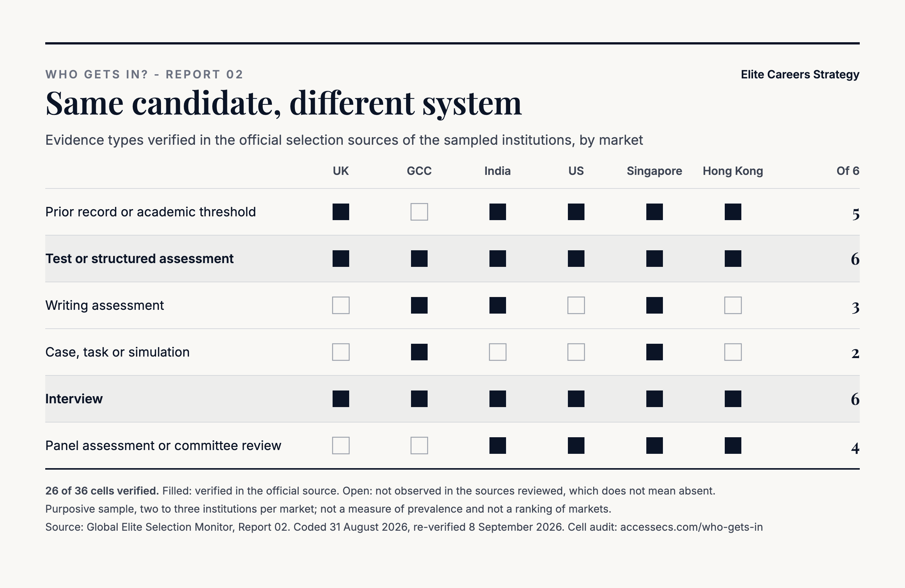The image size is (905, 588).
Task: Click the Interview row label
Action: (x=74, y=399)
